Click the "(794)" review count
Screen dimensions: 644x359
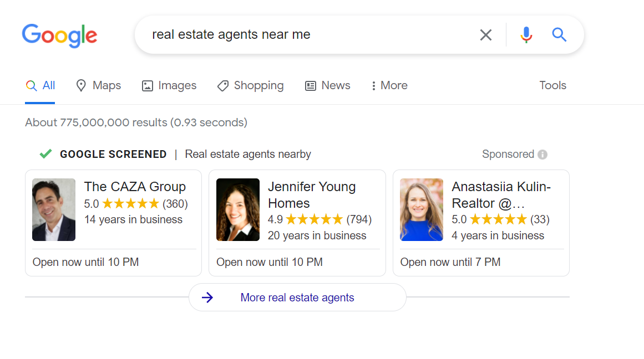[x=359, y=219]
